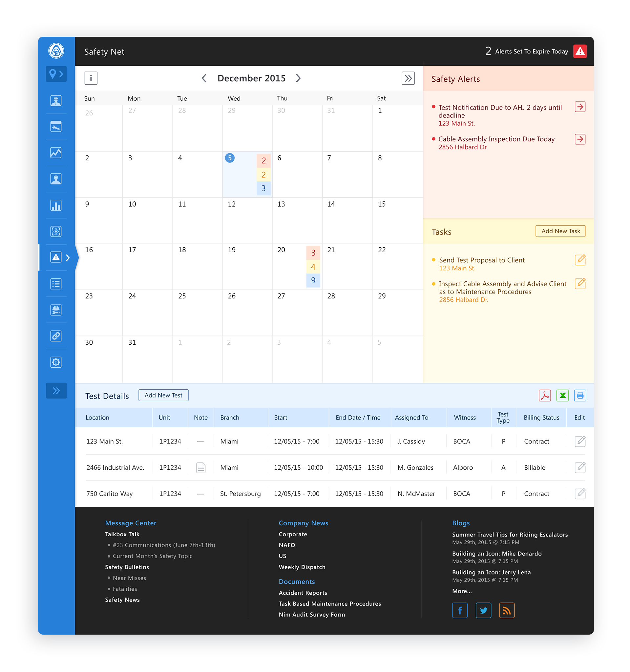Click red badge 2 on December 5

tap(263, 161)
